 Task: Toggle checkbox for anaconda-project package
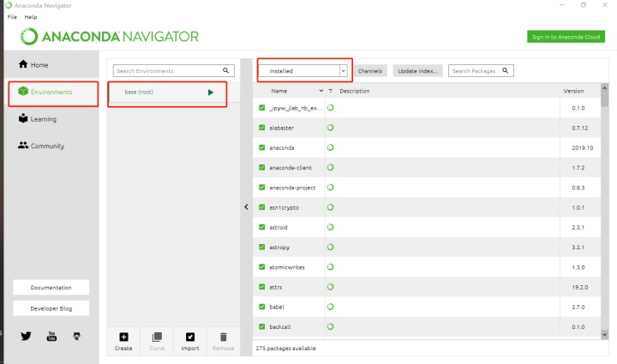262,187
